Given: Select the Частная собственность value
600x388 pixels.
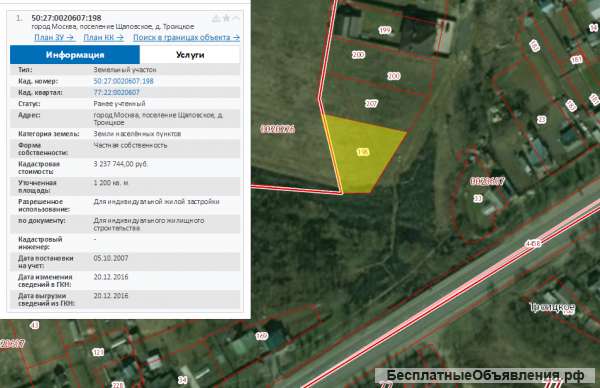Looking at the screenshot, I should (x=130, y=145).
